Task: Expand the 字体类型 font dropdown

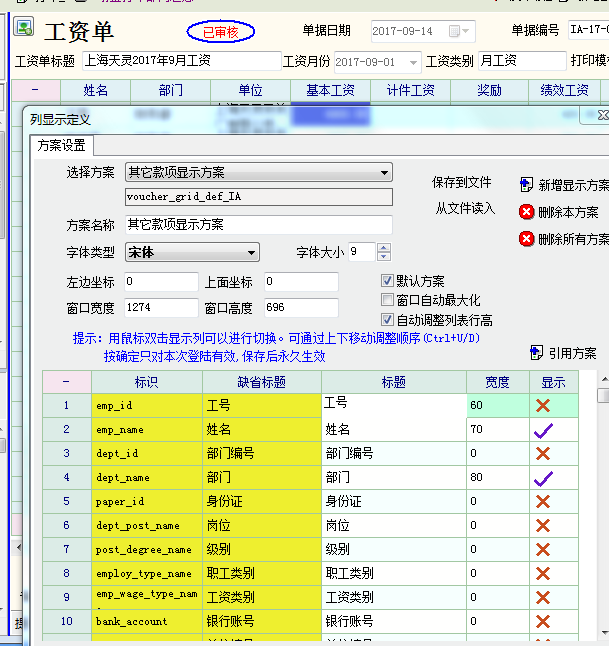Action: click(251, 252)
